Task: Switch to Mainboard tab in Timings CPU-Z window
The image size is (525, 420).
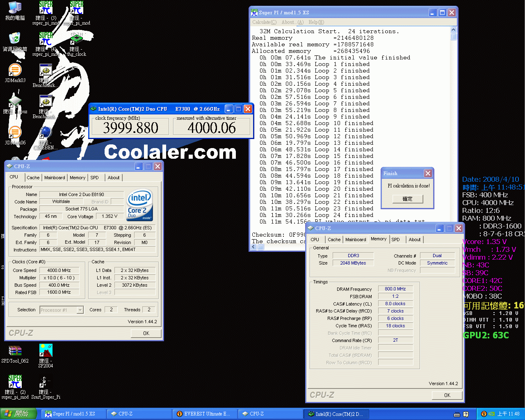Action: coord(356,240)
